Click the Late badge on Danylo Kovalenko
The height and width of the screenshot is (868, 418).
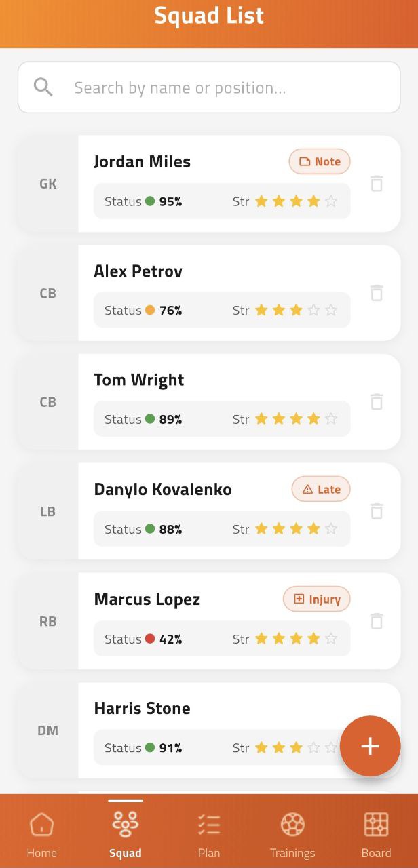tap(321, 488)
